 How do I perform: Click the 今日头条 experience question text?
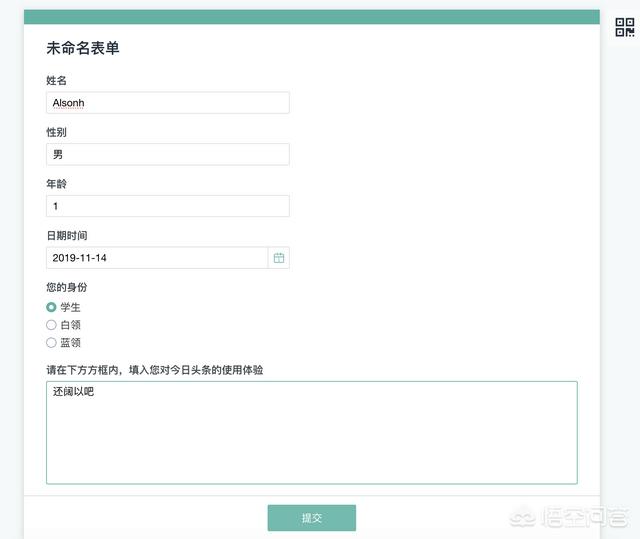point(155,370)
